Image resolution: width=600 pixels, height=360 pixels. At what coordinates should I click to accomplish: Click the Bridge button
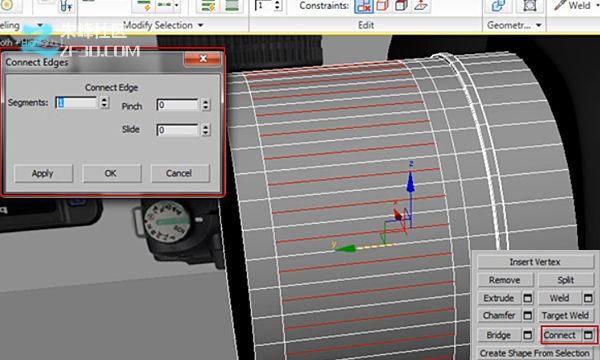(499, 335)
